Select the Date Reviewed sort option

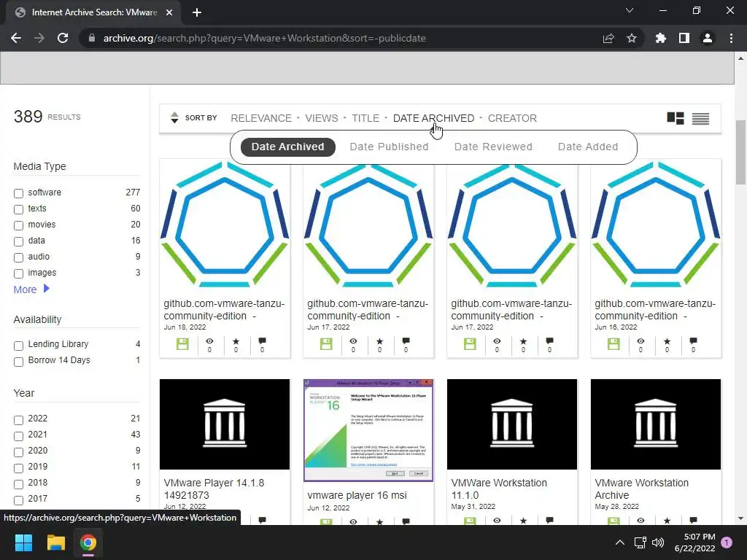493,147
